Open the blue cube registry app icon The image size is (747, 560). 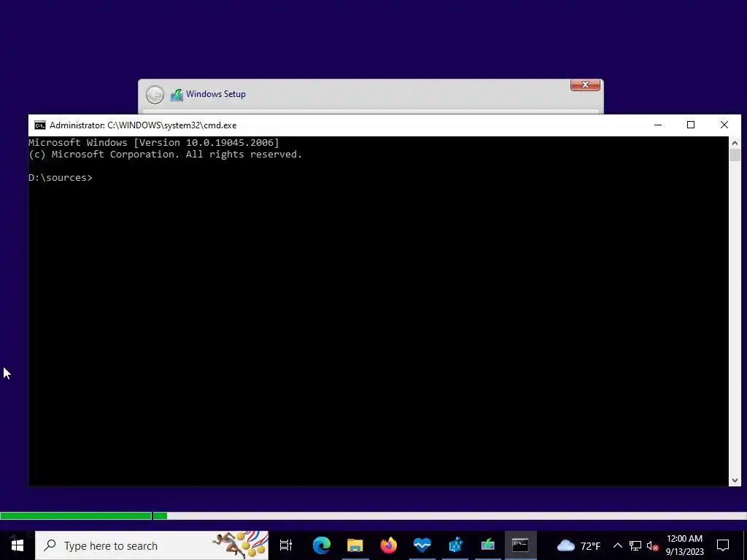(x=455, y=545)
